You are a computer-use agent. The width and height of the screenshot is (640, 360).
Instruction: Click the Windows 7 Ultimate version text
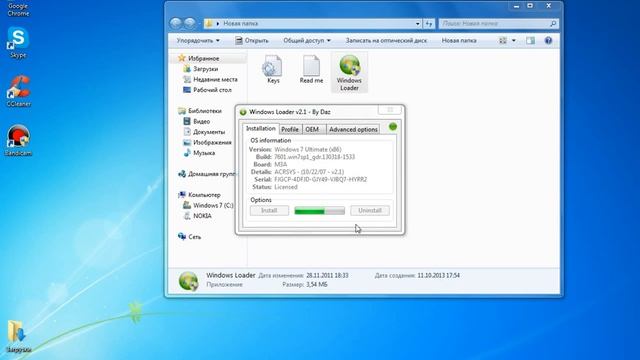[308, 149]
